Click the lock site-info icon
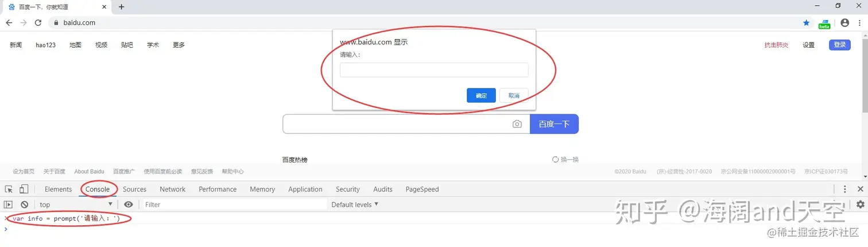Viewport: 868px width, 247px height. click(x=56, y=23)
